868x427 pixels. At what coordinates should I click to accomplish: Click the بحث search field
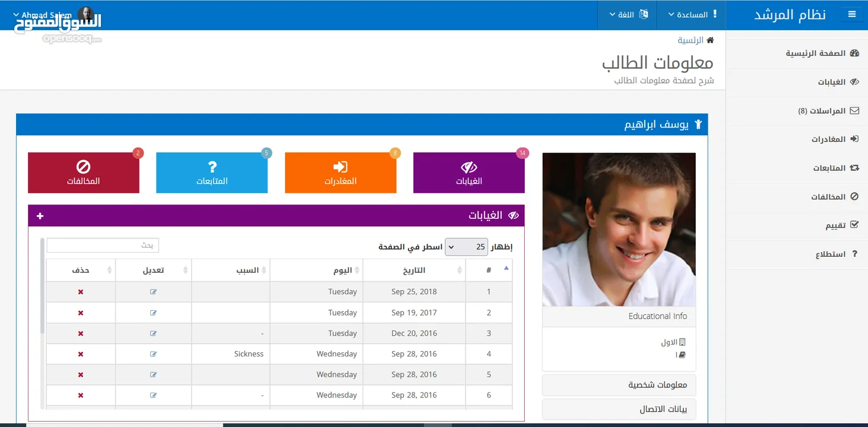[103, 245]
